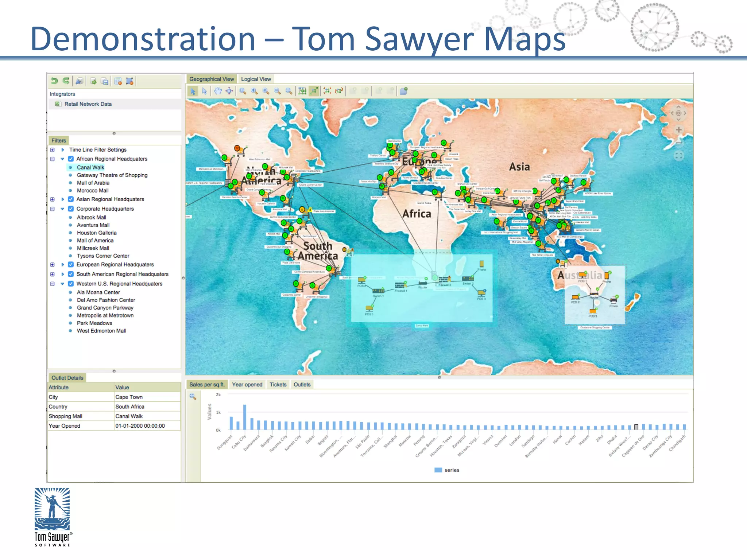Uncheck Corporate Headquarters filter

[x=71, y=209]
